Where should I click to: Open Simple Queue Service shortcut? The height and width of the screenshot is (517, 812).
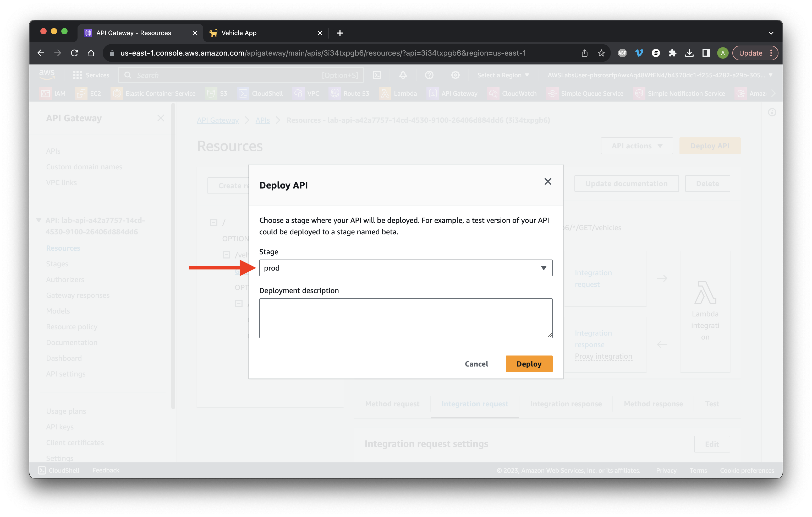[x=585, y=93]
